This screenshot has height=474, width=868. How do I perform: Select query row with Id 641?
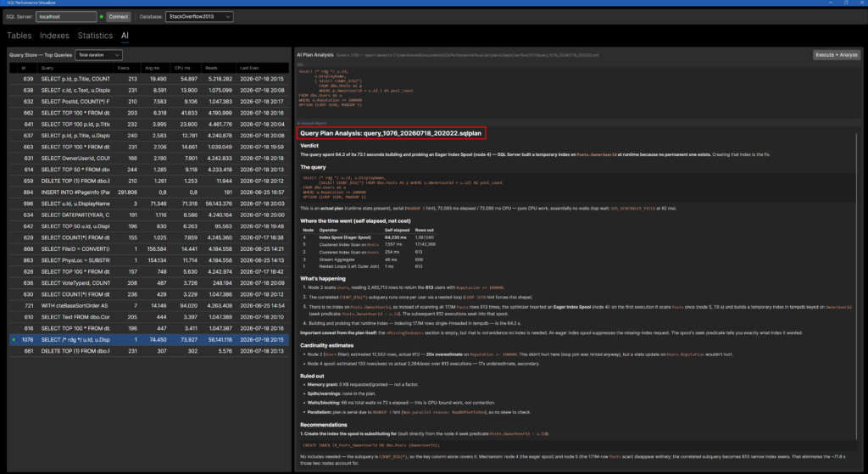(149, 125)
